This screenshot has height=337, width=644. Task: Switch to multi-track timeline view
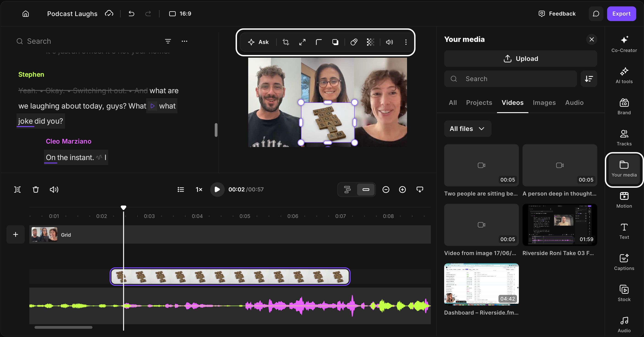pyautogui.click(x=347, y=190)
